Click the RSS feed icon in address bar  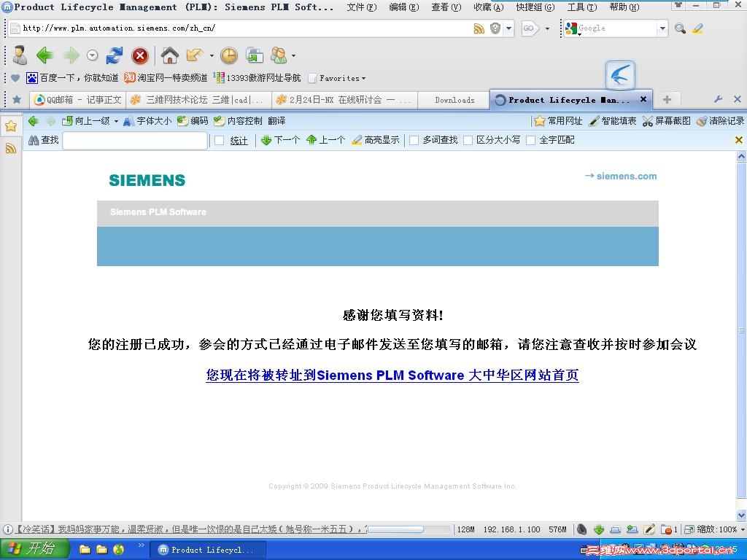pos(479,28)
